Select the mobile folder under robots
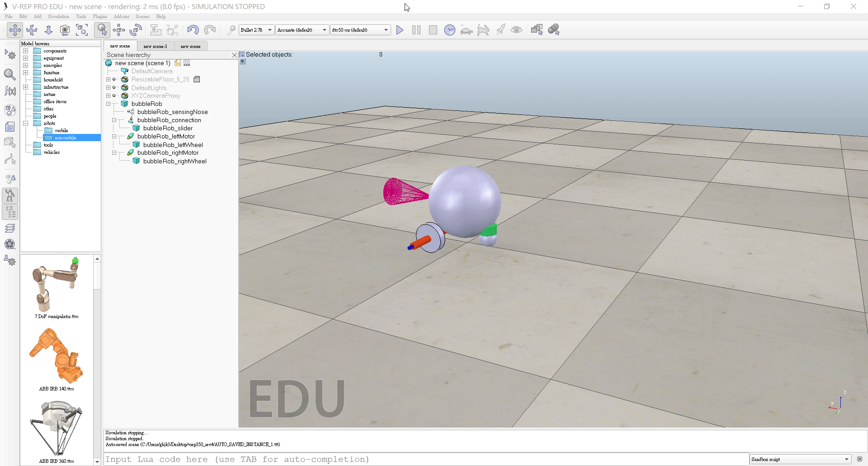Image resolution: width=868 pixels, height=466 pixels. tap(61, 131)
